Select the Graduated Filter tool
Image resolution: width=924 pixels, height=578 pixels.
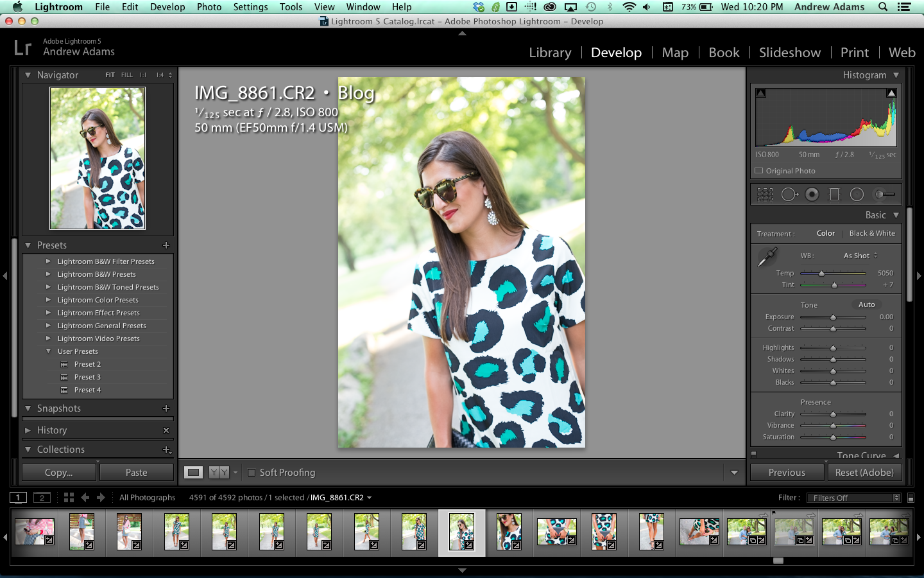pos(834,195)
